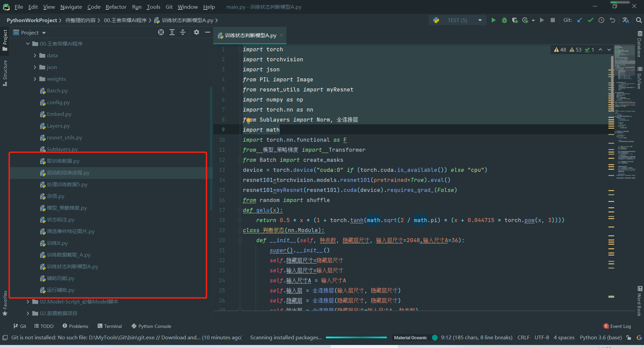Viewport: 644px width, 348px height.
Task: Open the Tools menu
Action: click(153, 7)
